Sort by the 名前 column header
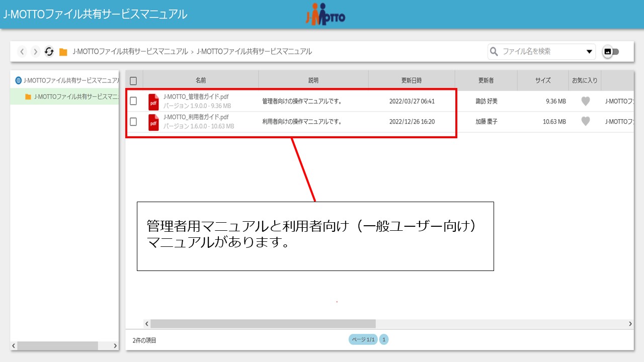 coord(201,80)
